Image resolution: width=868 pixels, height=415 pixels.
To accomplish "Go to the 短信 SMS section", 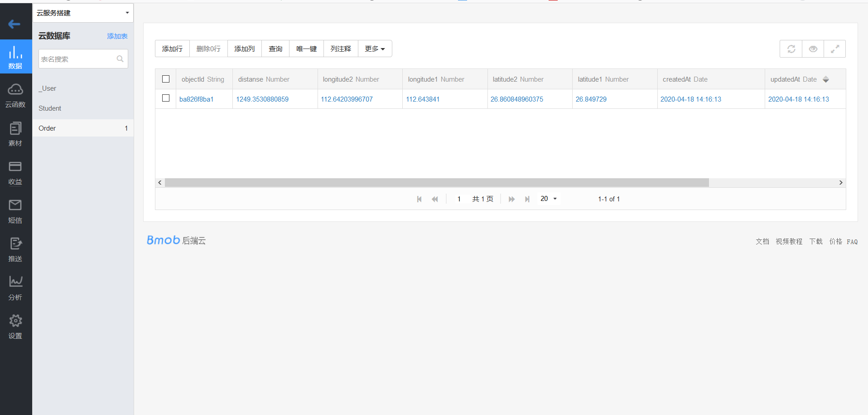I will point(15,211).
